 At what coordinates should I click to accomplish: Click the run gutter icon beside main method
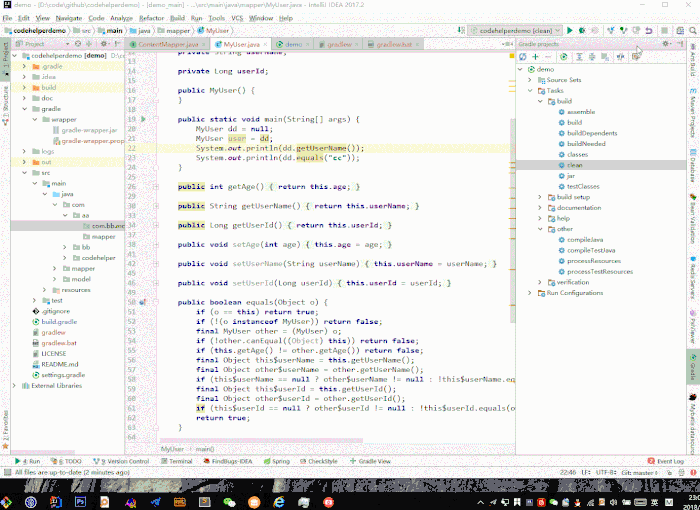(144, 119)
